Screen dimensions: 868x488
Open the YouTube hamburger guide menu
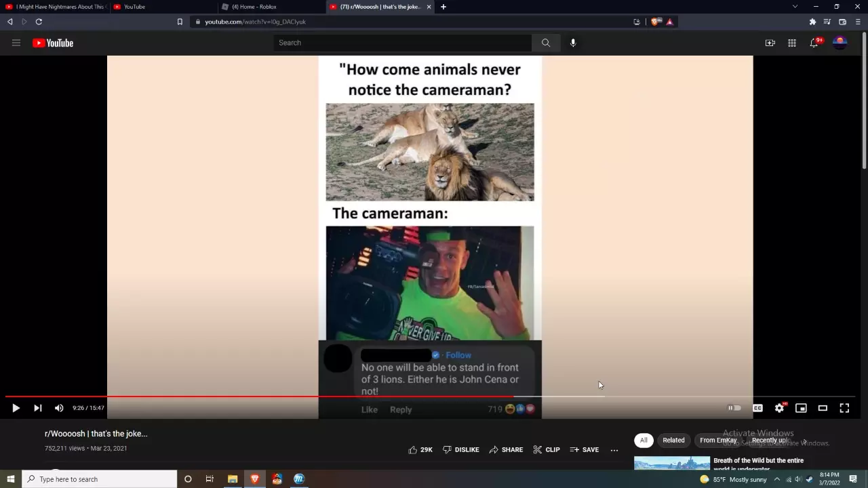[16, 43]
